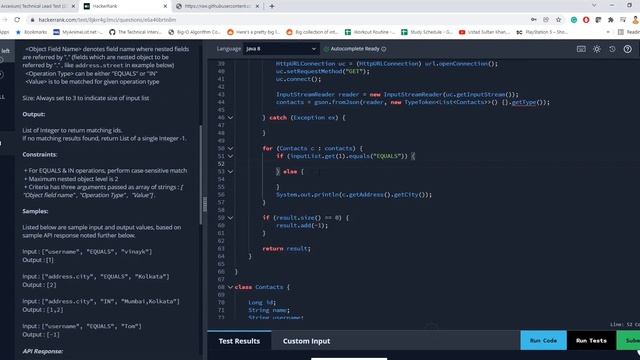Screen dimensions: 640x360
Task: Open the Bookmarks folder on bookmarks bar
Action: click(31, 32)
